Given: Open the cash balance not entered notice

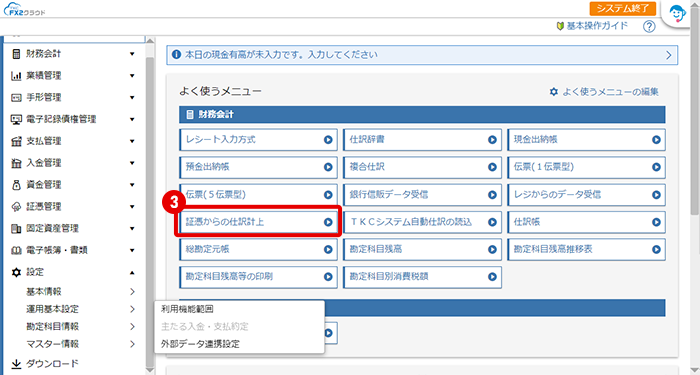Looking at the screenshot, I should [422, 55].
